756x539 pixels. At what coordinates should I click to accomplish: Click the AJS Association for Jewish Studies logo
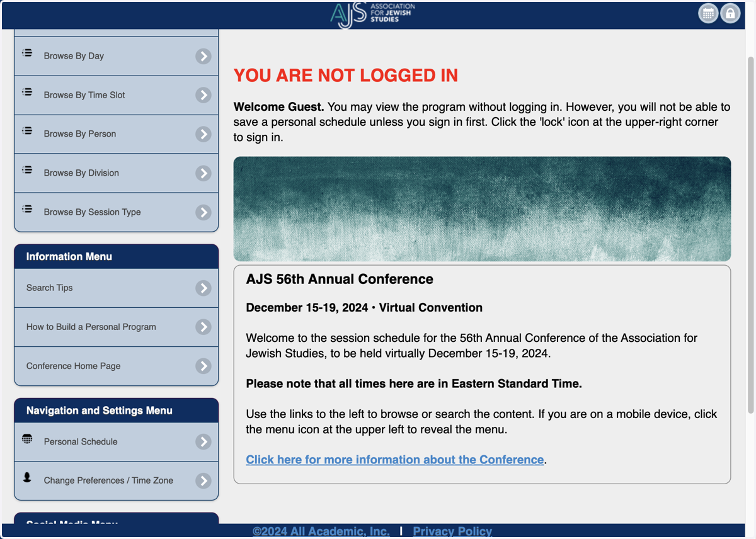tap(372, 14)
